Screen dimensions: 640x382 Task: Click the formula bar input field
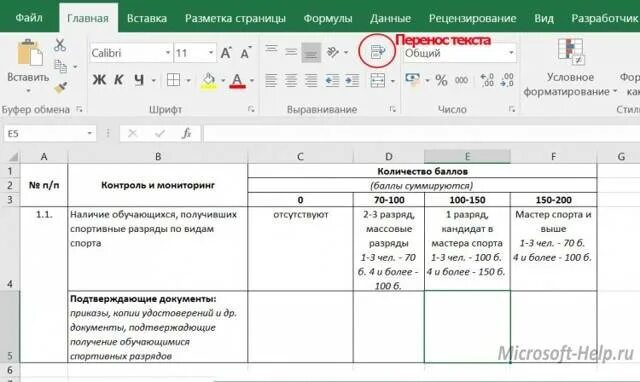click(x=422, y=133)
